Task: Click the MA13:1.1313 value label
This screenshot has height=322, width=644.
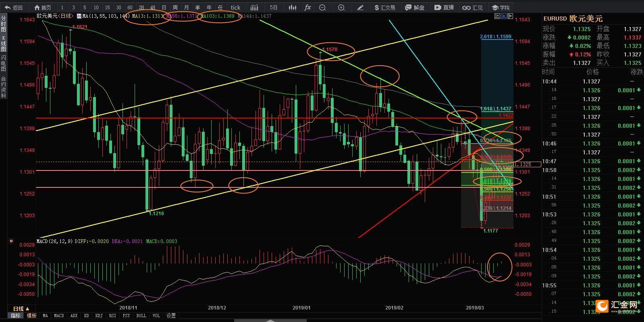Action: (148, 16)
